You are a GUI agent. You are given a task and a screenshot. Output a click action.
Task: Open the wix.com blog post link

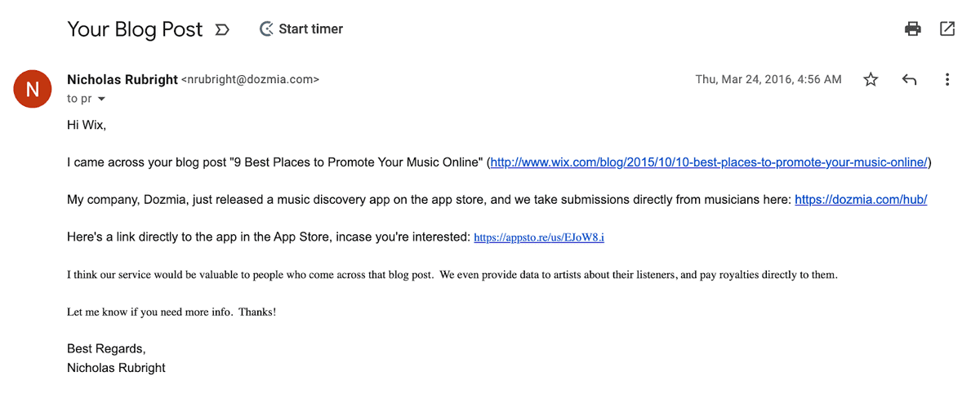[x=709, y=162]
